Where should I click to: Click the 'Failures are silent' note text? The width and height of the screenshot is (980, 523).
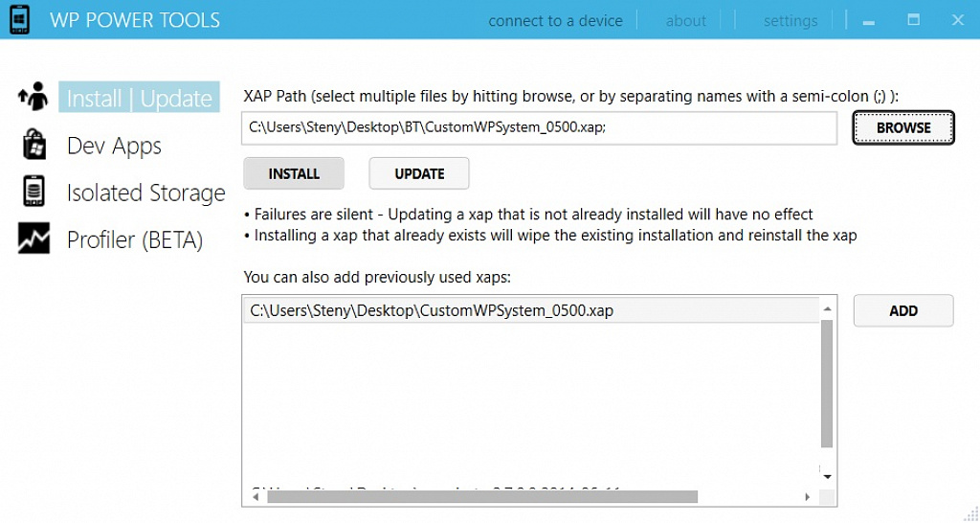pyautogui.click(x=528, y=215)
